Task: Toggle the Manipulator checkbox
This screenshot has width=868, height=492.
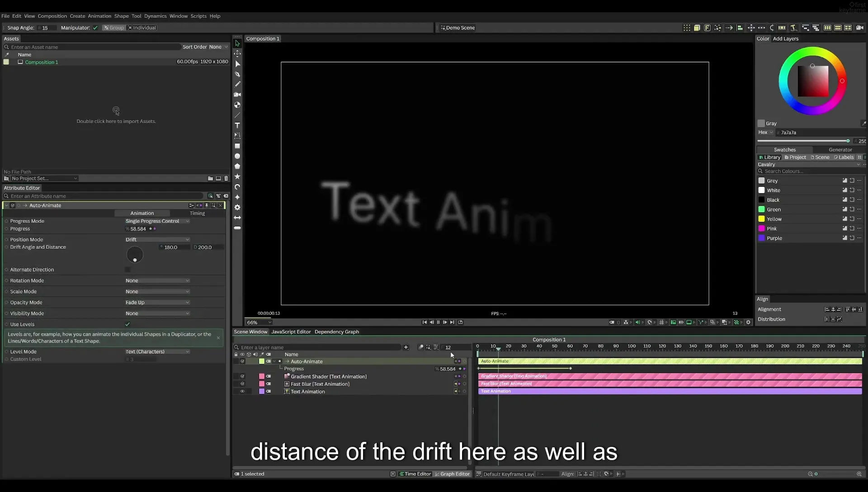Action: (x=95, y=28)
